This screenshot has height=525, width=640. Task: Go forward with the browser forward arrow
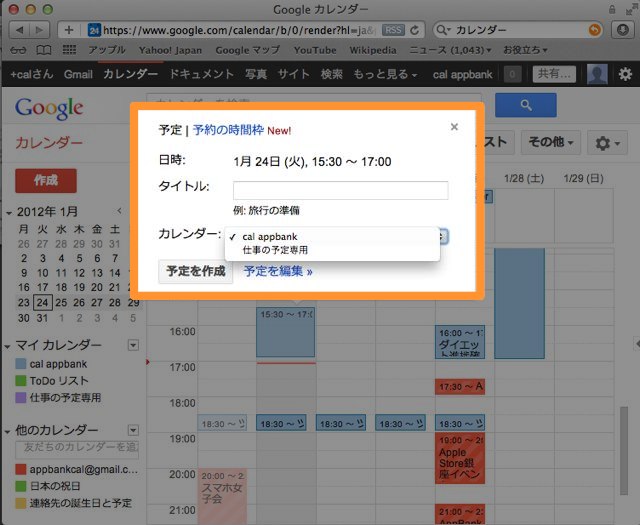40,30
